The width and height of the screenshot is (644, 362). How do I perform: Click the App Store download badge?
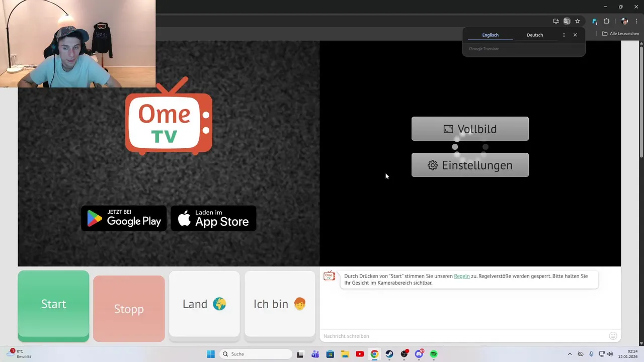pyautogui.click(x=214, y=218)
